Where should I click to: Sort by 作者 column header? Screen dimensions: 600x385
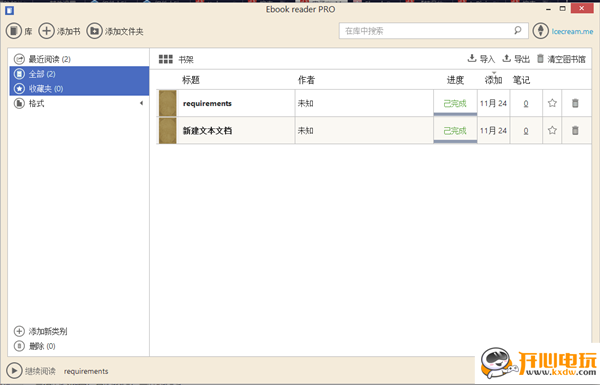(307, 80)
